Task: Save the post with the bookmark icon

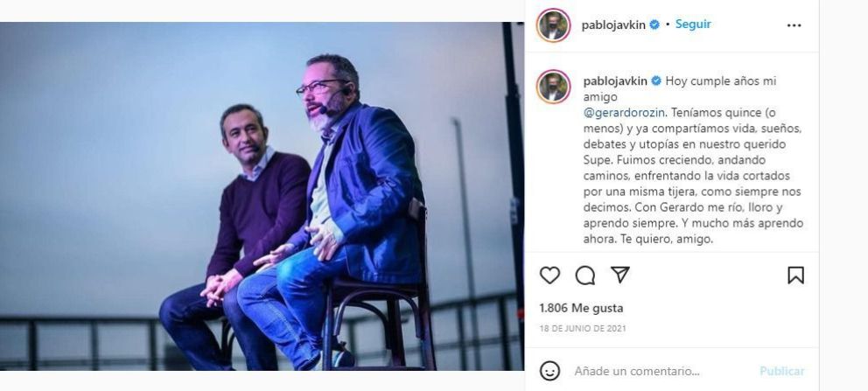Action: click(795, 275)
